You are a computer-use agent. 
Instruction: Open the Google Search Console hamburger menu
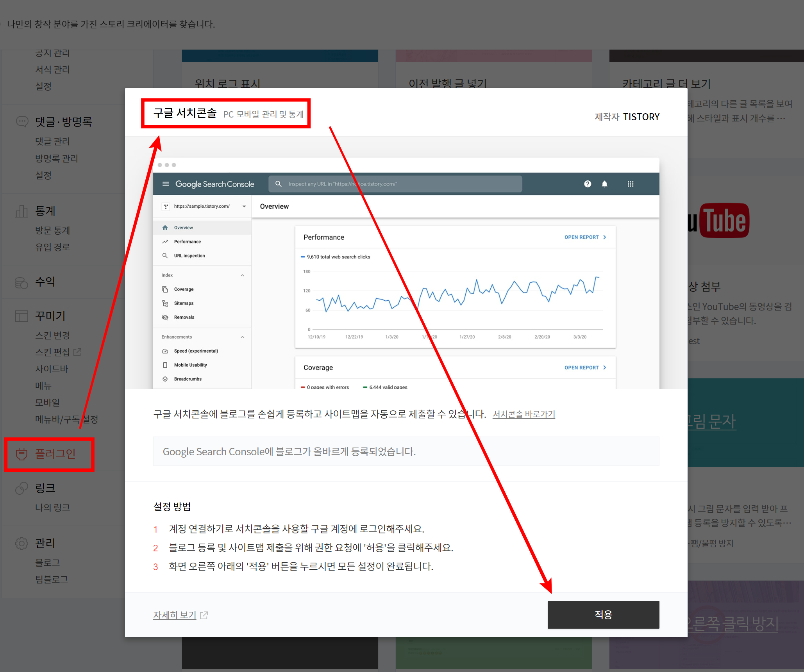pos(166,184)
